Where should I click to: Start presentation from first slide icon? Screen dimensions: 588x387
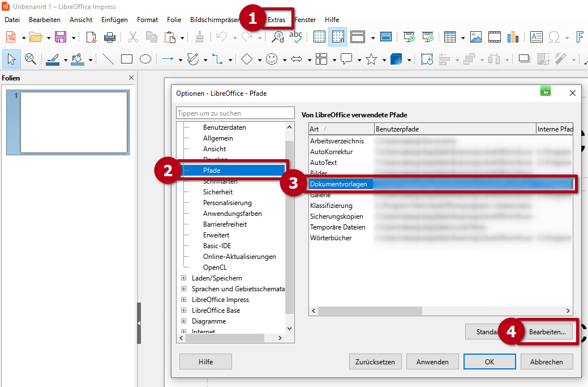[x=409, y=37]
